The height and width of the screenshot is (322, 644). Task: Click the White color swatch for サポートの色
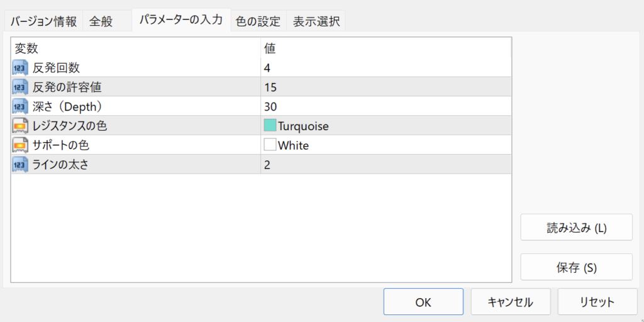(x=270, y=145)
